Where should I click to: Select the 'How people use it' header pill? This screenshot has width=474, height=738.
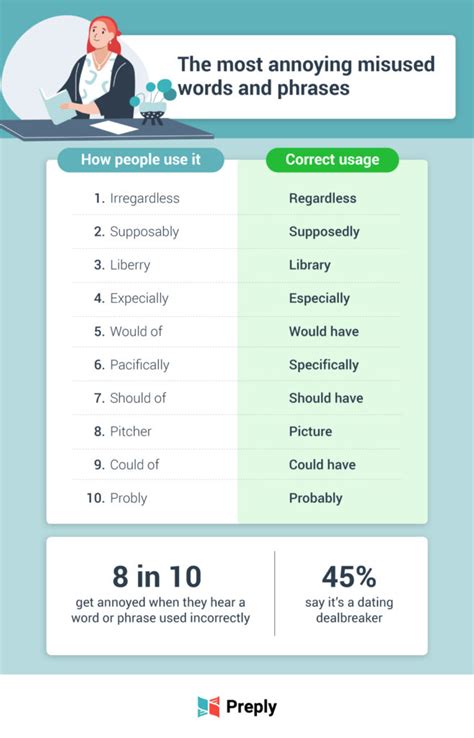[x=141, y=160]
